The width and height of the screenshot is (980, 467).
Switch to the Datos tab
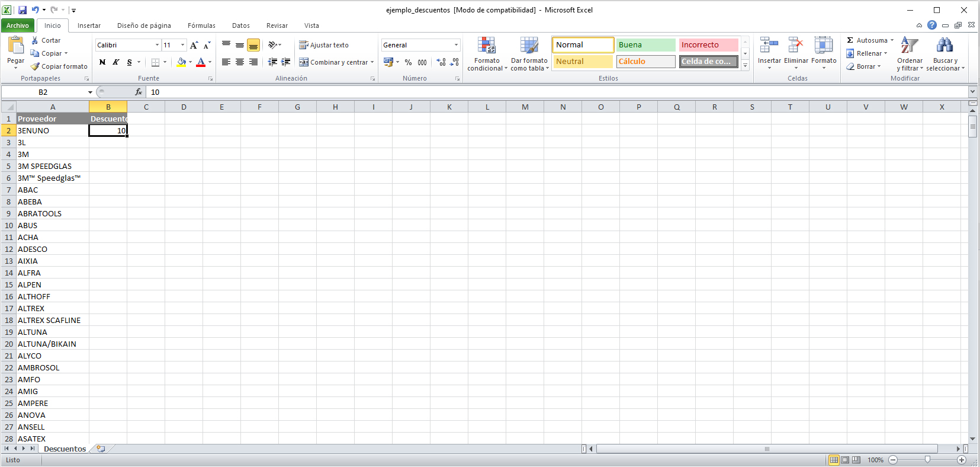click(x=241, y=25)
